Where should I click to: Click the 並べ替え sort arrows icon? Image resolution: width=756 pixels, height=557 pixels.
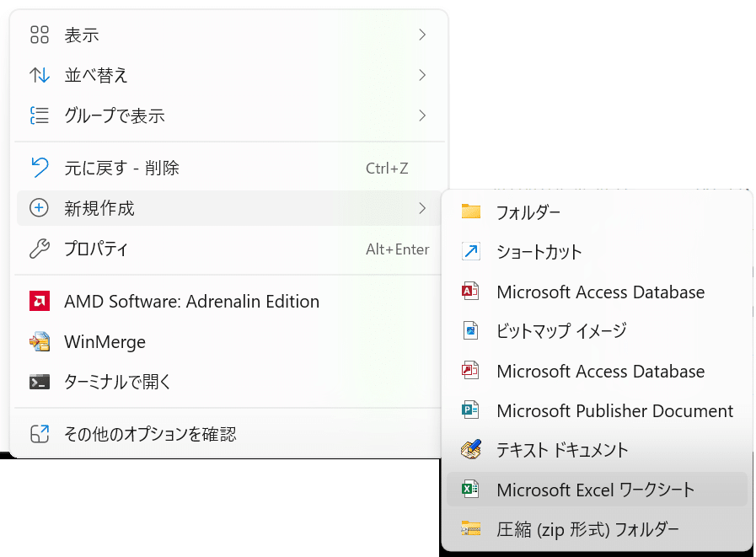39,75
